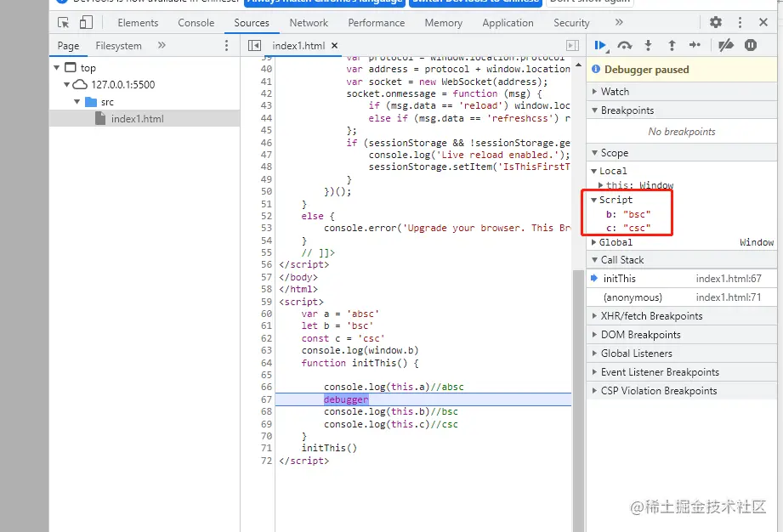
Task: Expand CSP Violation Breakpoints section
Action: click(681, 391)
